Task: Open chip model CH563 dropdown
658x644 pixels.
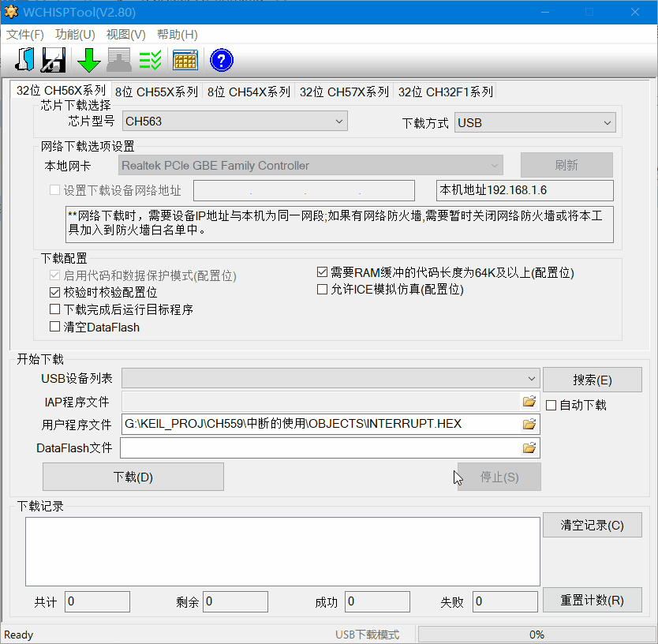Action: (x=235, y=122)
